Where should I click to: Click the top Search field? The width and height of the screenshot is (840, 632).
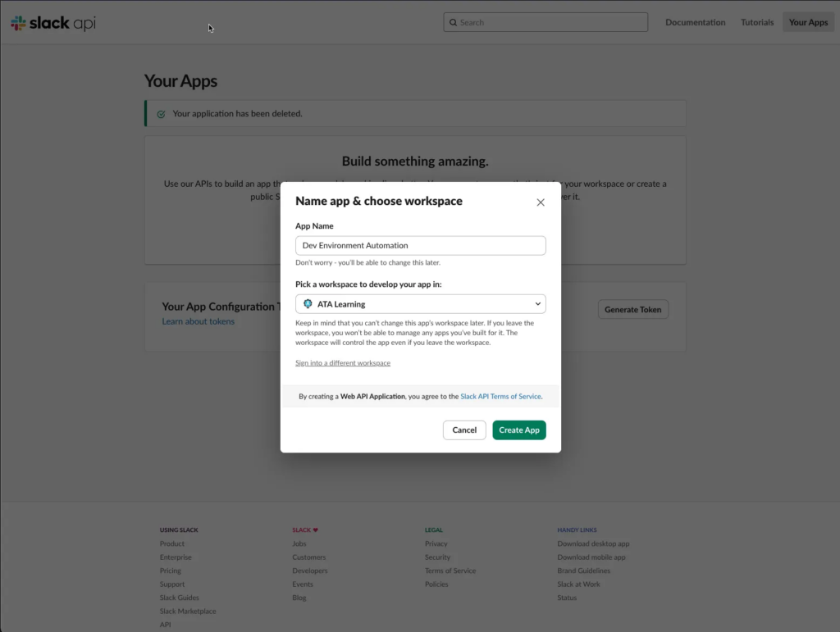click(546, 22)
